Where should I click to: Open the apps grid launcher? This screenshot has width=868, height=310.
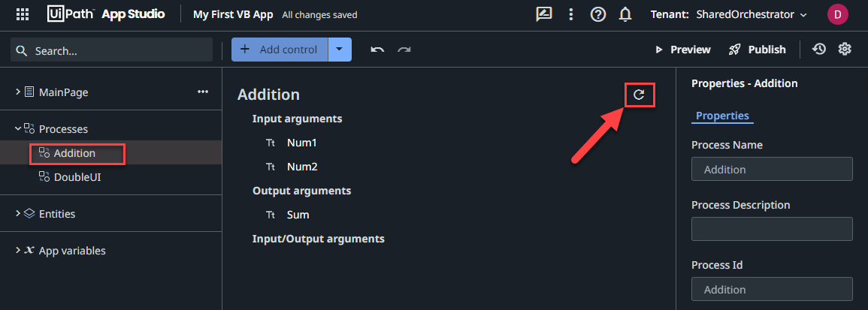23,14
